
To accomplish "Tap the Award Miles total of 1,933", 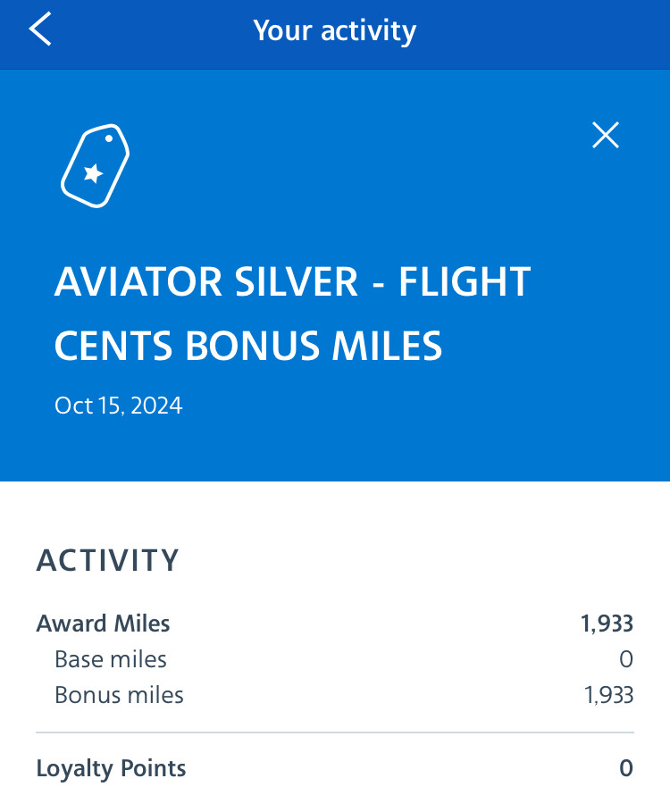I will click(607, 624).
